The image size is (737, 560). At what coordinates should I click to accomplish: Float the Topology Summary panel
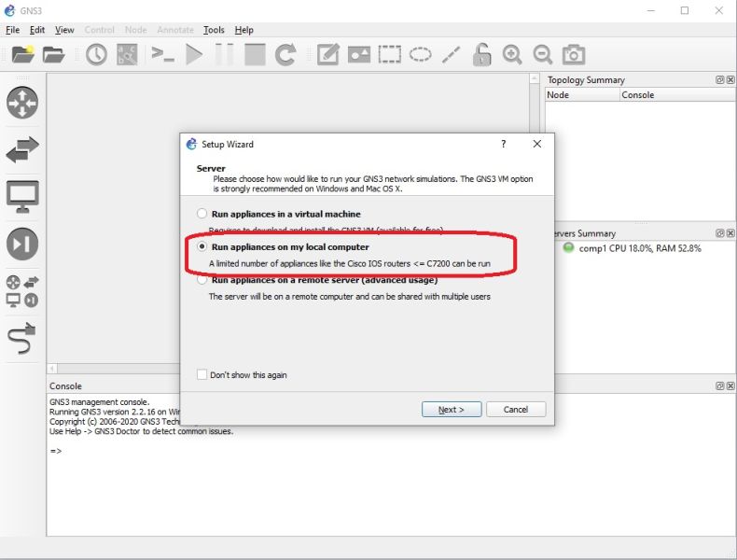click(x=719, y=80)
